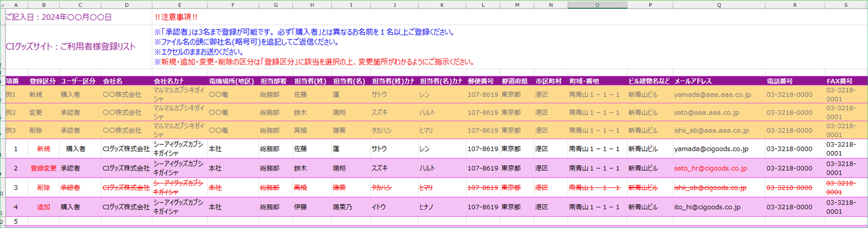This screenshot has width=868, height=228.
Task: Click column E header
Action: tap(180, 5)
